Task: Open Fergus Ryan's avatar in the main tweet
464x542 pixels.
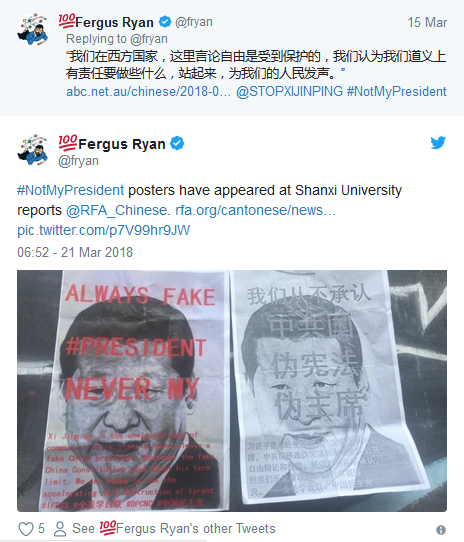Action: (x=33, y=150)
